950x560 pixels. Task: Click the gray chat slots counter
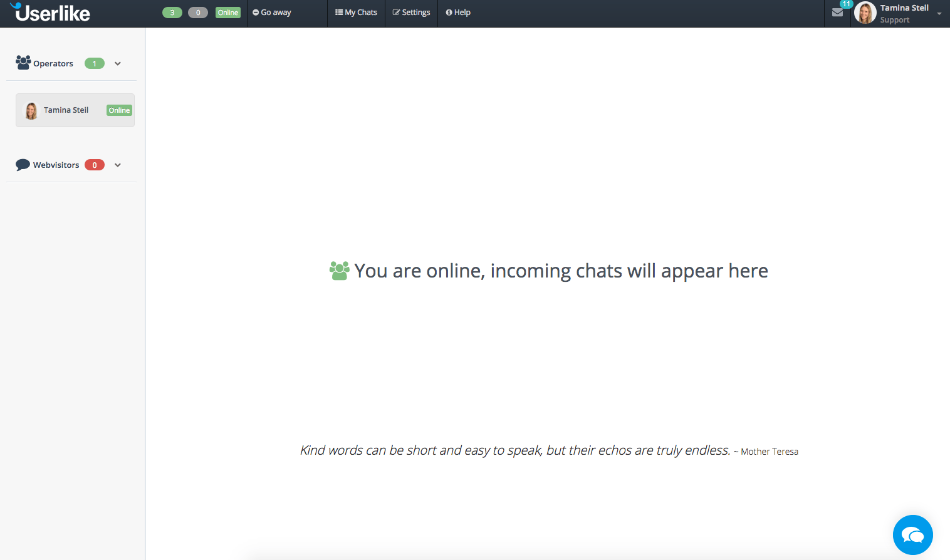[198, 12]
